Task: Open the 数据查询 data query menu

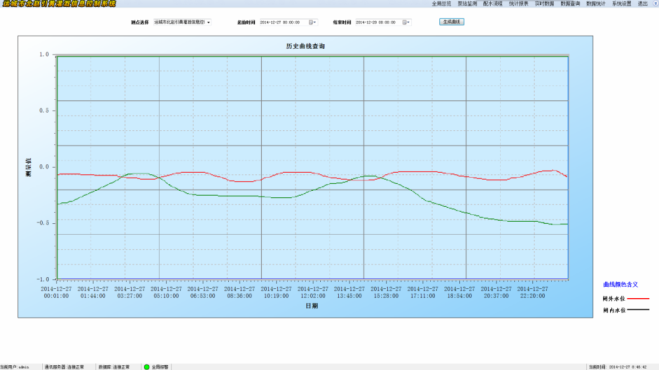Action: coord(570,3)
